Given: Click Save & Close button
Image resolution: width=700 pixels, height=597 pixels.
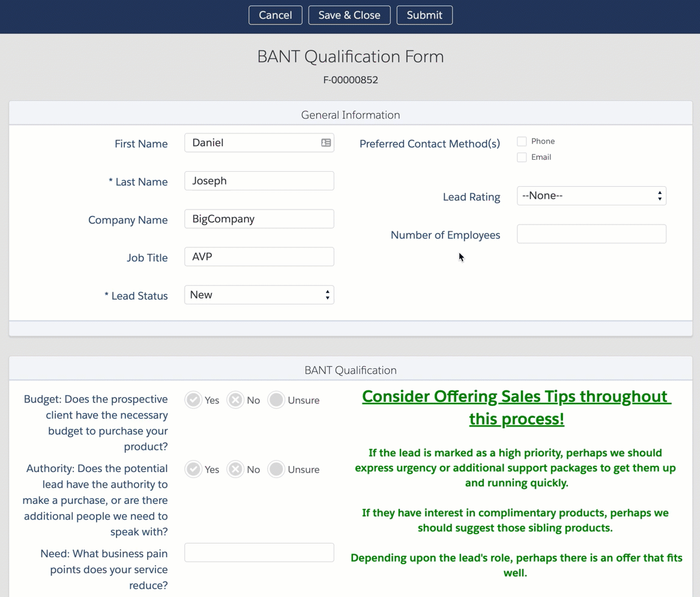Looking at the screenshot, I should pos(349,15).
